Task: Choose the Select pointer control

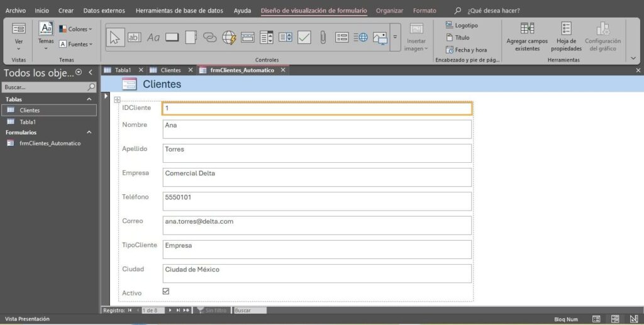Action: point(115,38)
